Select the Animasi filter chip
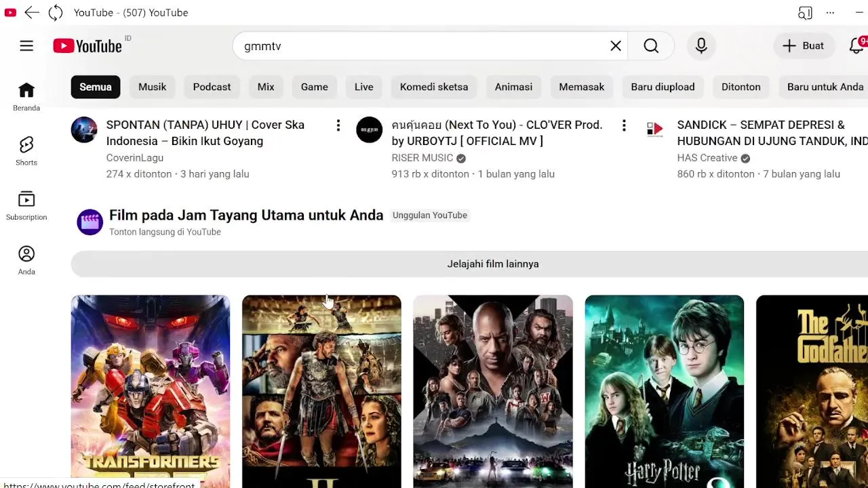The height and width of the screenshot is (488, 868). pyautogui.click(x=513, y=87)
